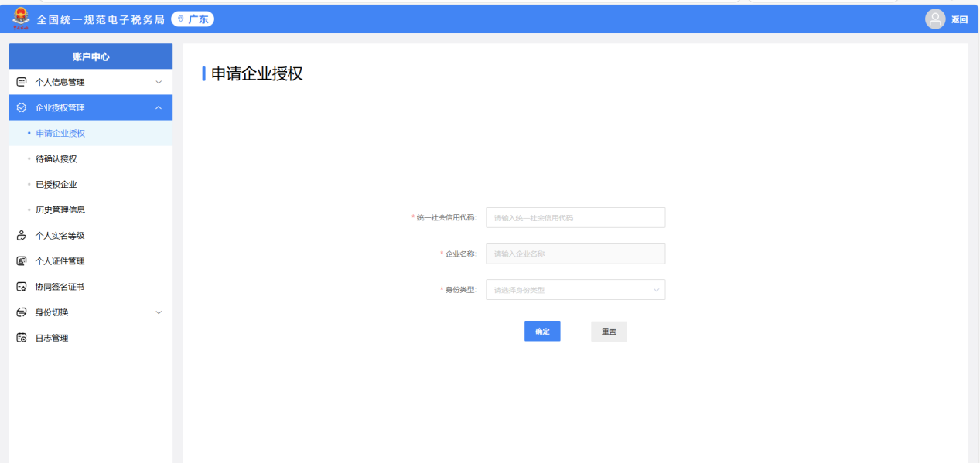Collapse the 企业授权管理 section arrow
The width and height of the screenshot is (980, 463).
[x=159, y=107]
